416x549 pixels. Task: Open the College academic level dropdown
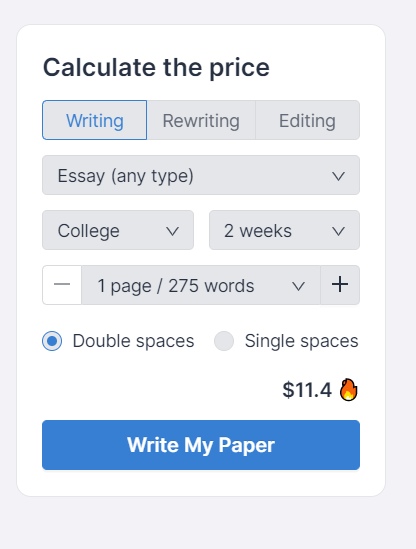point(118,230)
